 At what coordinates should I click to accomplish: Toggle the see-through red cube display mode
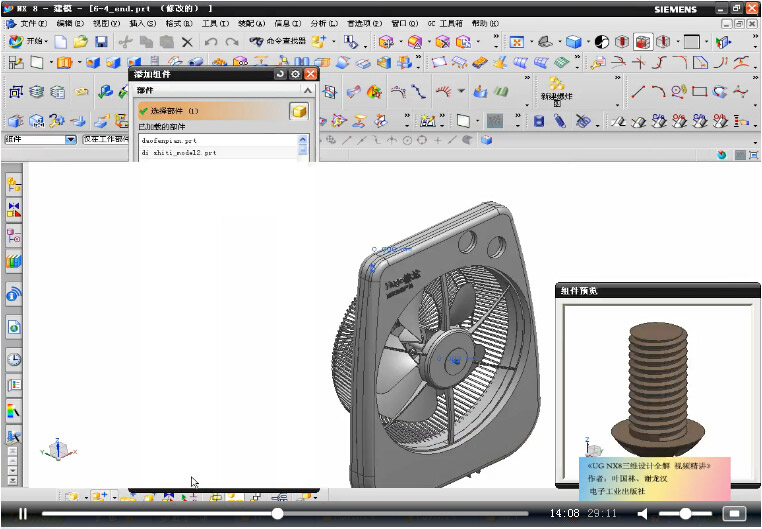[622, 42]
